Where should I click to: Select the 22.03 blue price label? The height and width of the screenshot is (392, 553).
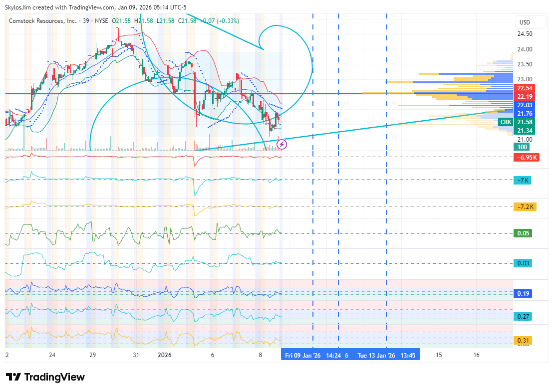pos(525,105)
